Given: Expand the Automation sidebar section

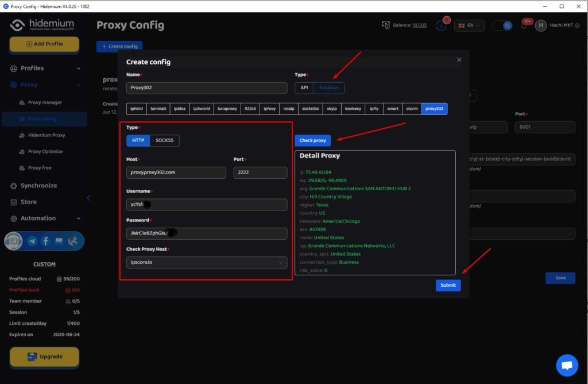Looking at the screenshot, I should pos(78,218).
